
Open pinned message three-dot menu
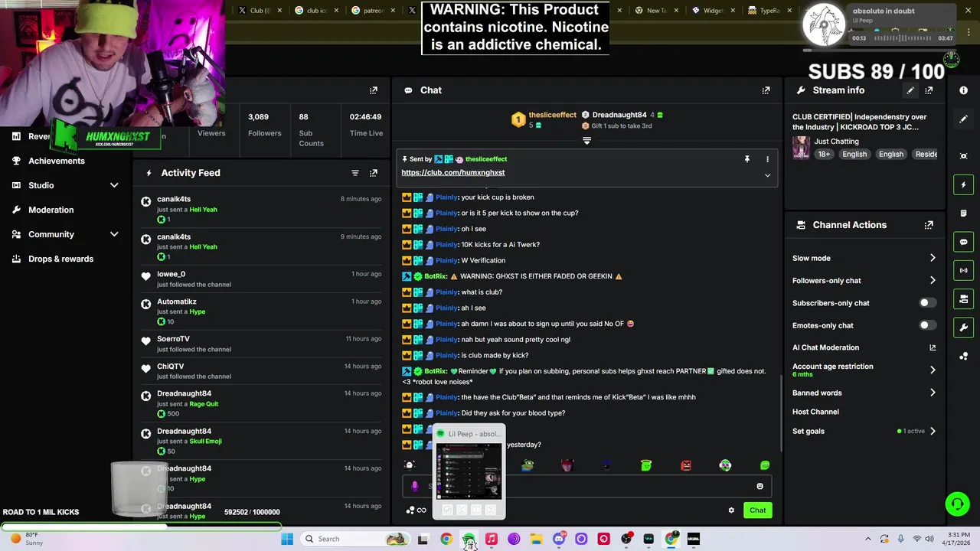pos(767,159)
